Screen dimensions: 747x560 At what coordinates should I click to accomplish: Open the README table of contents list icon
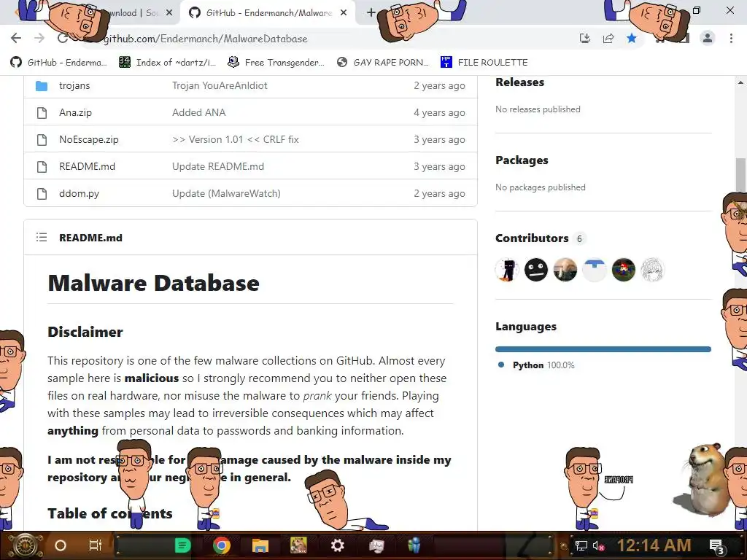pos(42,237)
